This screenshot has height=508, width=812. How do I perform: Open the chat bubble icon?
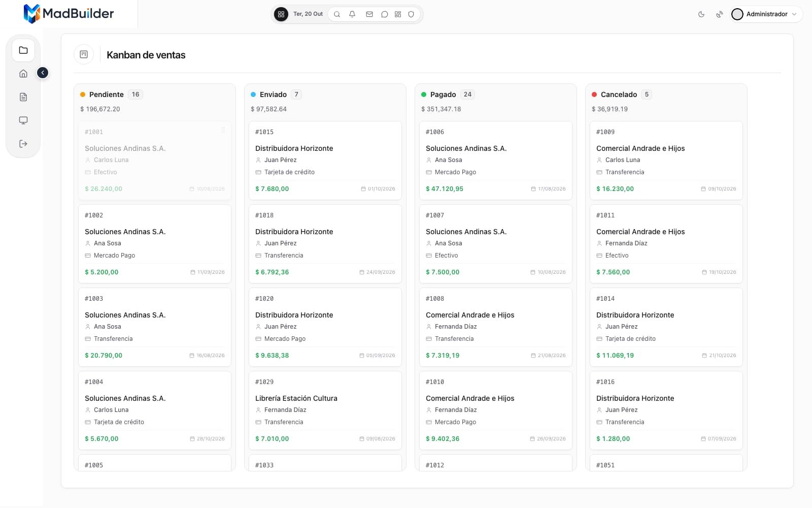tap(385, 14)
